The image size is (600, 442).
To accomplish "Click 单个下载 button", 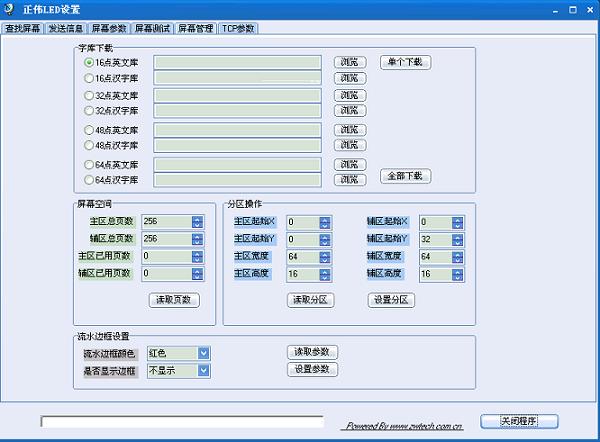I will pos(405,62).
